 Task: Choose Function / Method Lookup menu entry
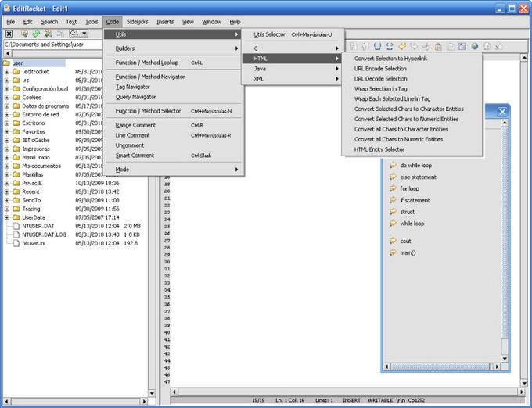[174, 63]
